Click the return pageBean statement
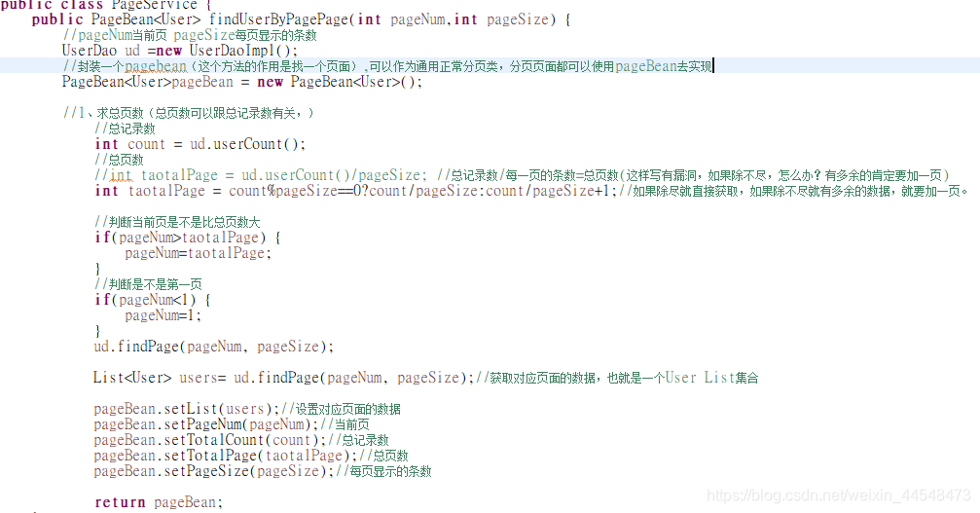The image size is (980, 513). pos(159,502)
